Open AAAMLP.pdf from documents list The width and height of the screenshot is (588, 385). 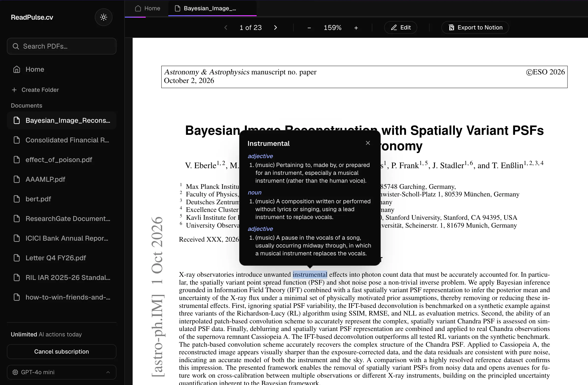pyautogui.click(x=61, y=179)
